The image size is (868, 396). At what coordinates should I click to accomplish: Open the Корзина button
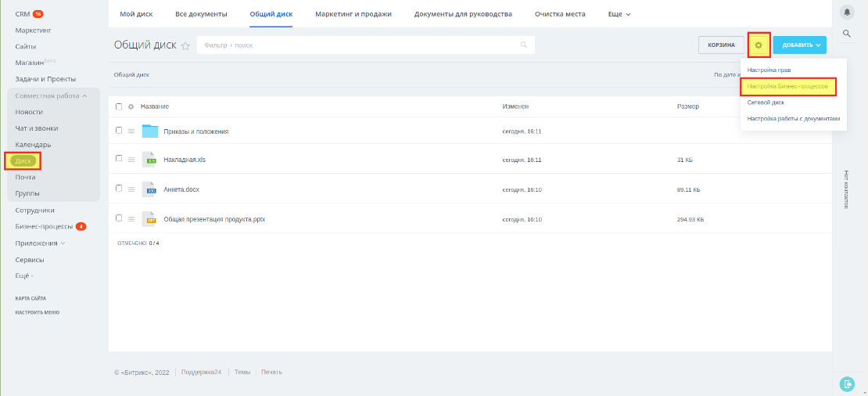(x=721, y=45)
